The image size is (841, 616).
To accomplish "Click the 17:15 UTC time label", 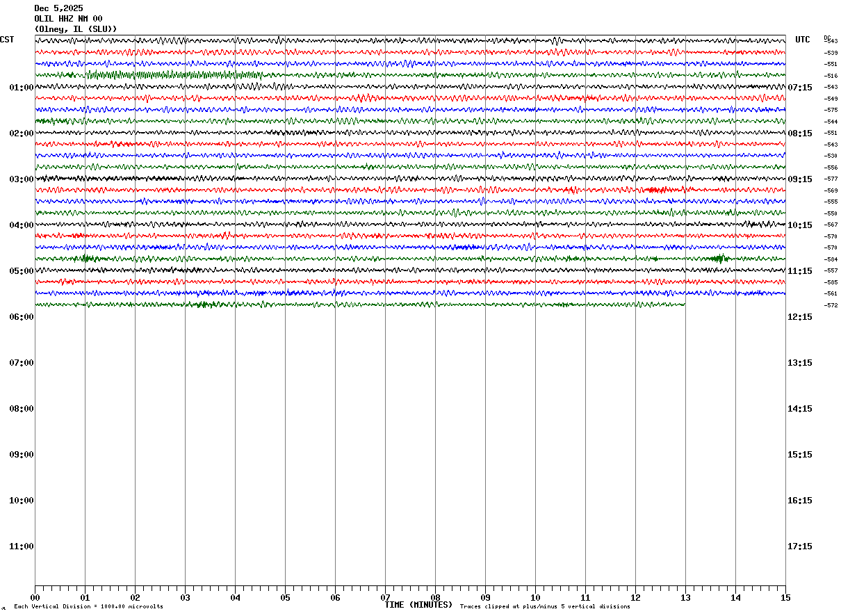I will coord(801,546).
